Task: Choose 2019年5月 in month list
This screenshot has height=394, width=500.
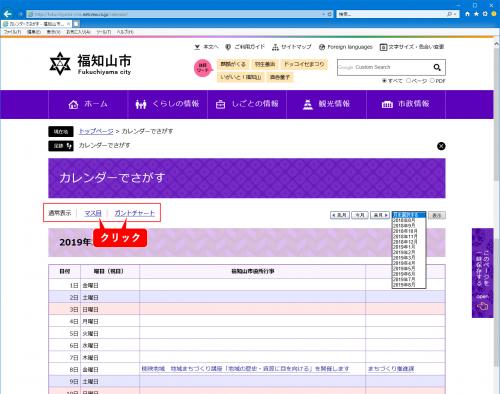Action: [x=409, y=268]
